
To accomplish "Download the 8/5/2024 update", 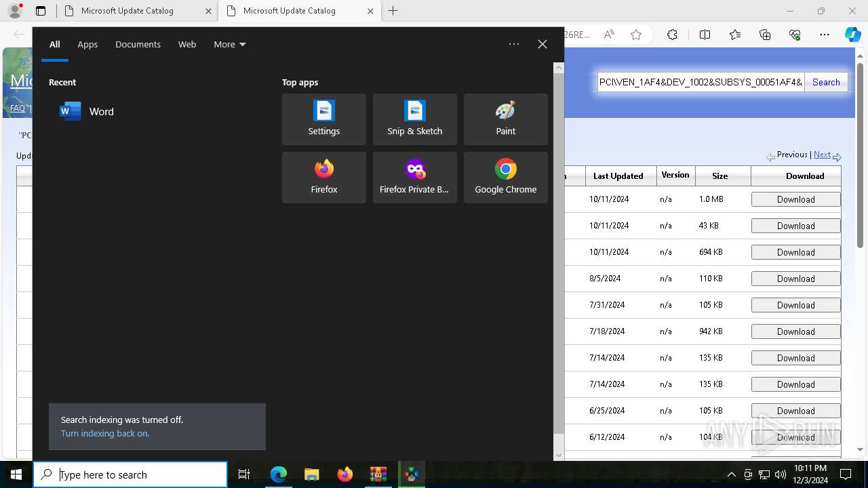I will coord(796,279).
